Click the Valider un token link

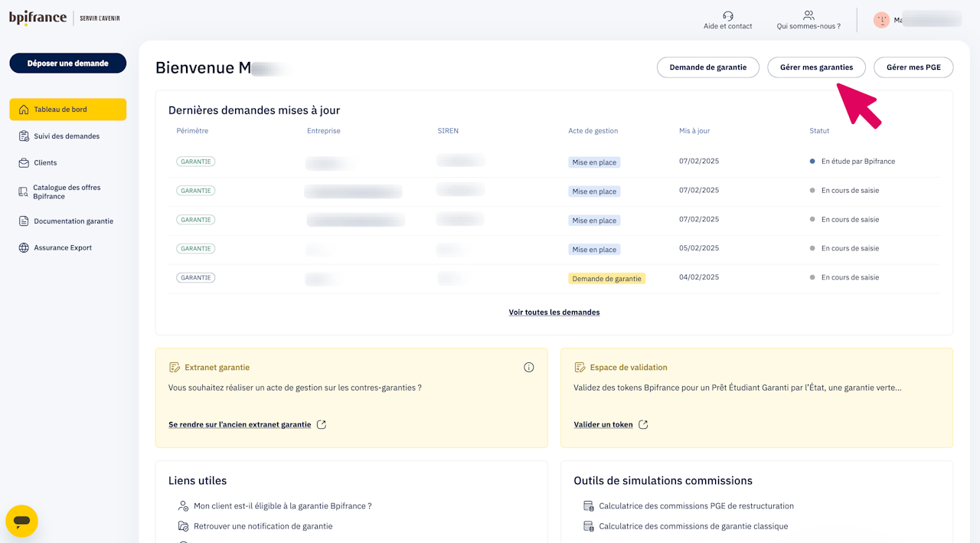coord(603,424)
